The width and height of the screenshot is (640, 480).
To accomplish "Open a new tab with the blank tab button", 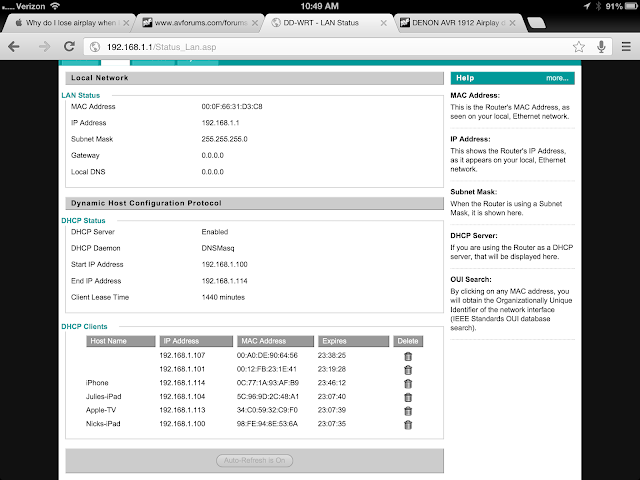I will (x=536, y=23).
